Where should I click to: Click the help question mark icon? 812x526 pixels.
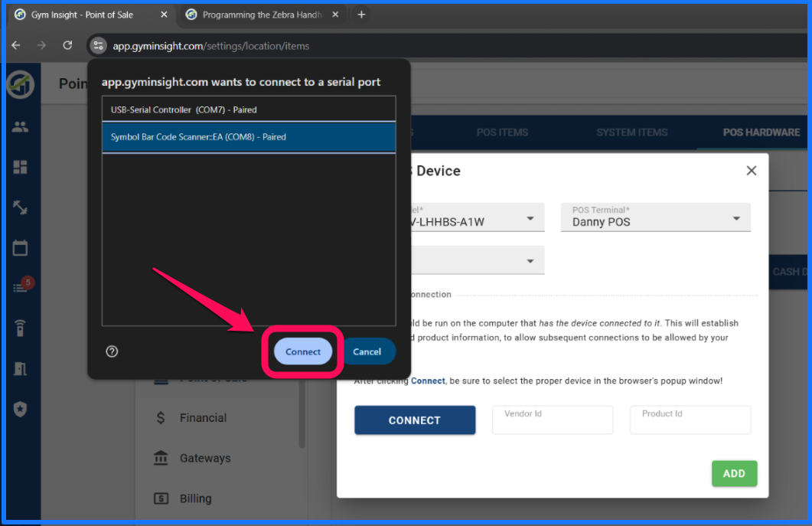click(112, 351)
